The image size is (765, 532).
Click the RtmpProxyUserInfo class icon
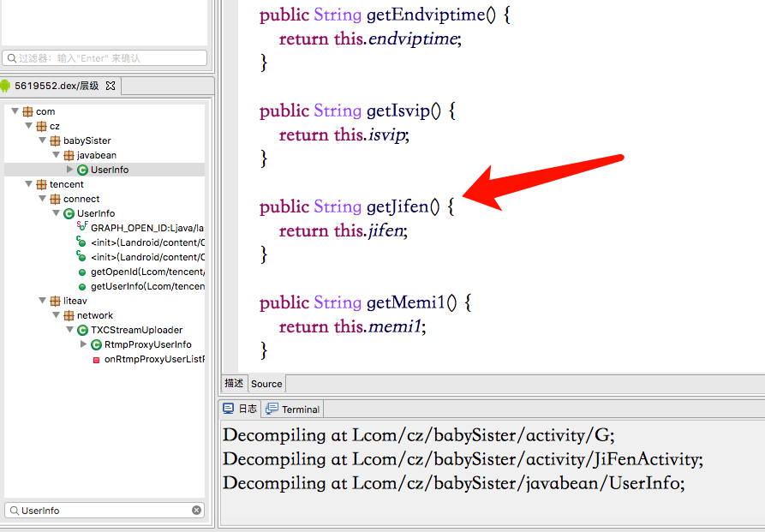(96, 345)
